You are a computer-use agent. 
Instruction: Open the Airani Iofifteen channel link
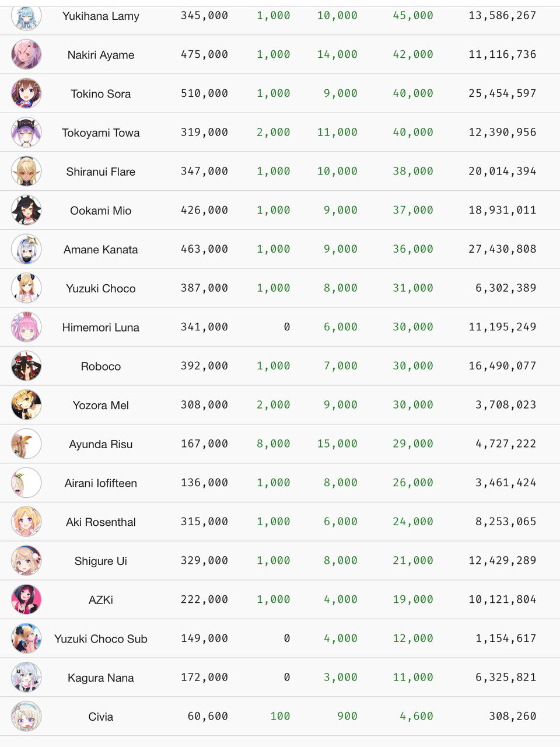tap(101, 483)
